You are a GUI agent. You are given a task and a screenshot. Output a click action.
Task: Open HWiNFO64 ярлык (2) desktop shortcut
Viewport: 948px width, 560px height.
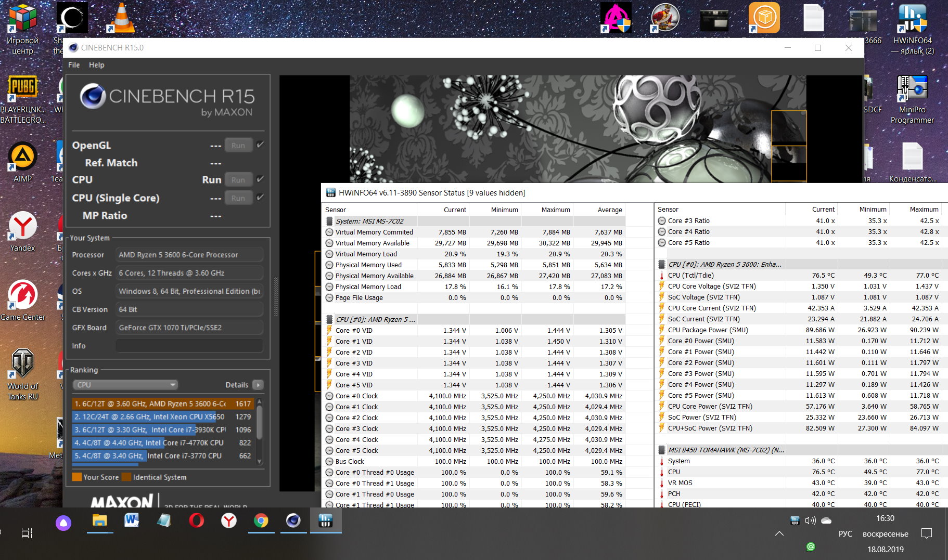[x=913, y=30]
